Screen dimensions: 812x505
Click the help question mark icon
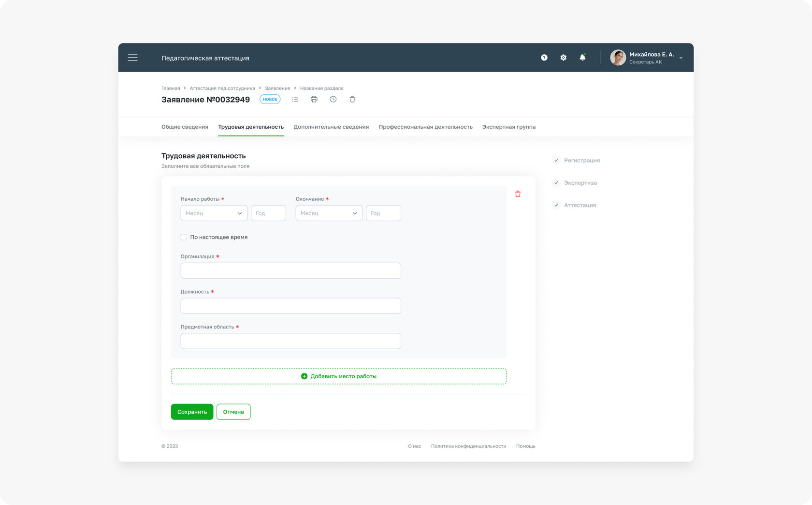point(544,58)
